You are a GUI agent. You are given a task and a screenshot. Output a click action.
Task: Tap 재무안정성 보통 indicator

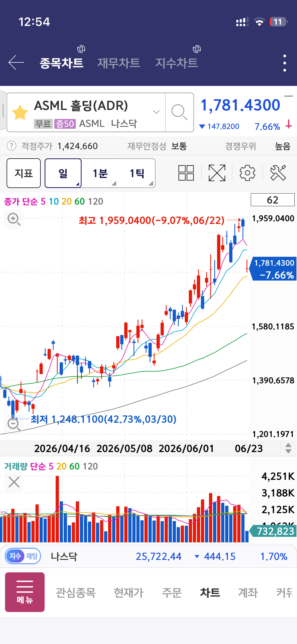pos(157,146)
